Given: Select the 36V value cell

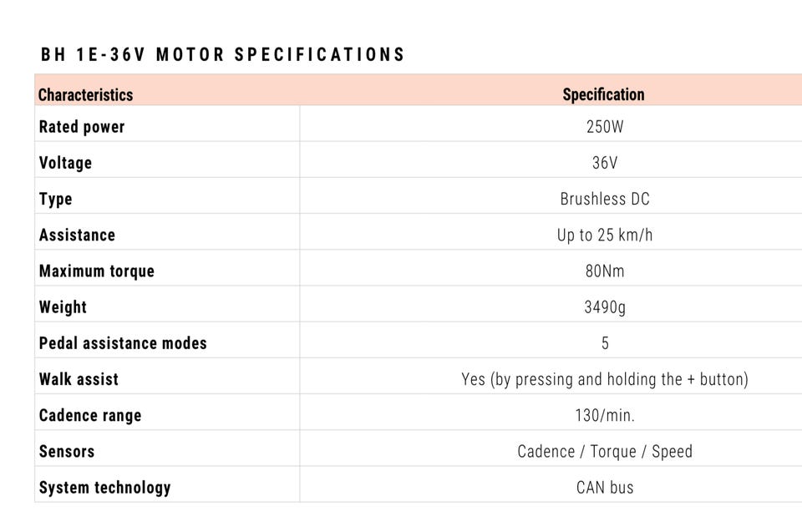Looking at the screenshot, I should coord(605,163).
